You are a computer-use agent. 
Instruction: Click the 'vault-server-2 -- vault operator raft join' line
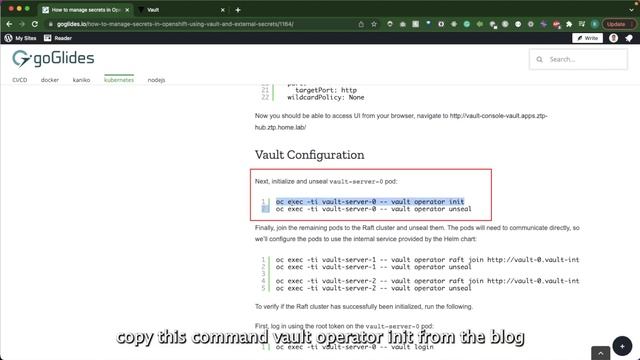pos(427,281)
